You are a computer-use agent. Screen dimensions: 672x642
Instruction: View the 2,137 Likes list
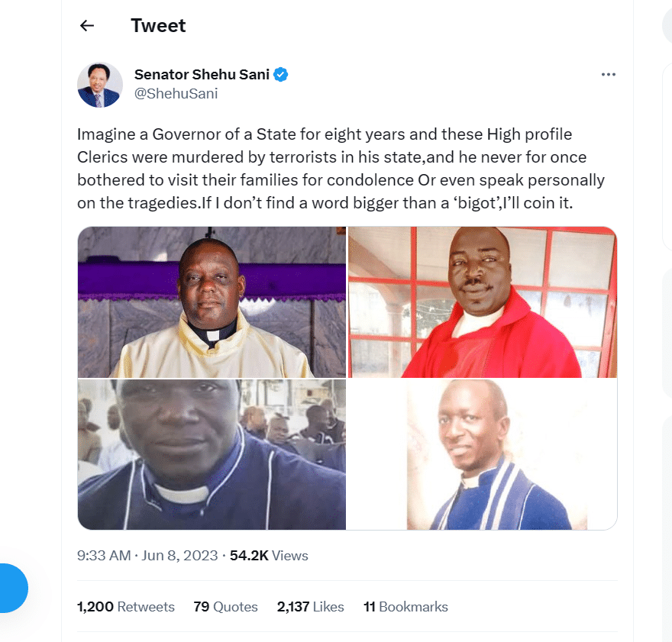pyautogui.click(x=310, y=607)
